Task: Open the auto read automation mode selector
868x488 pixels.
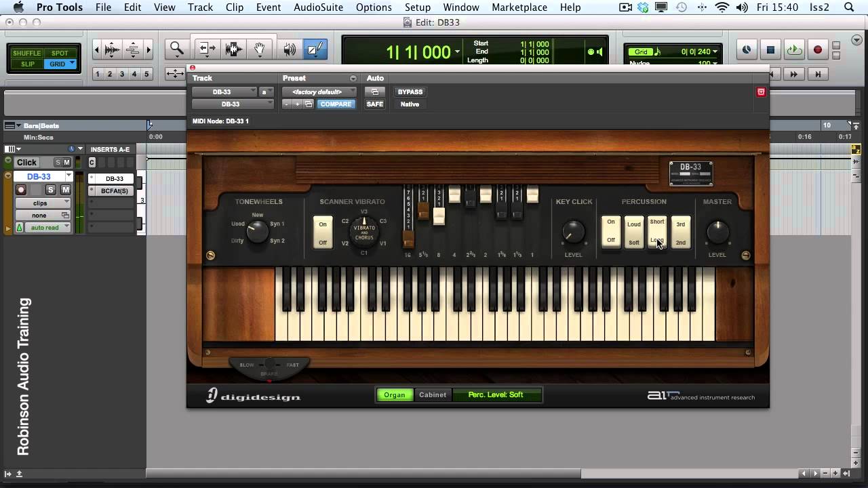Action: pyautogui.click(x=48, y=228)
